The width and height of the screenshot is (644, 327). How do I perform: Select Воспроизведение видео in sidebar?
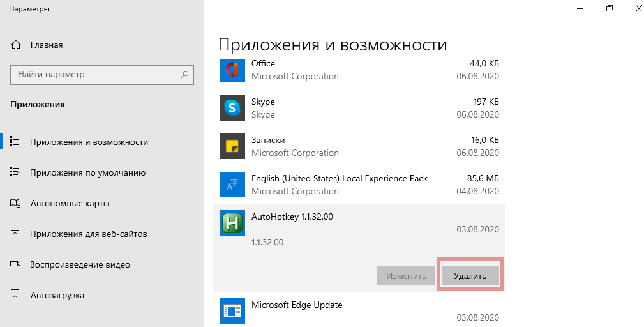point(80,264)
